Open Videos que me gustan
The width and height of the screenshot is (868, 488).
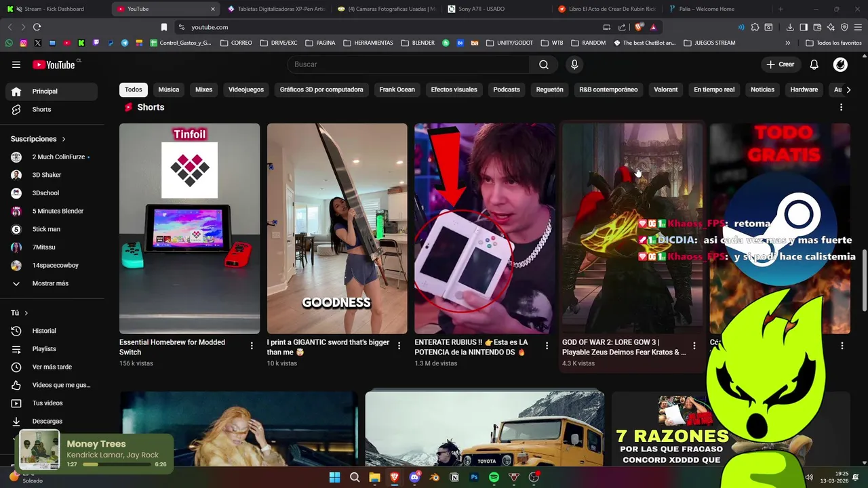point(52,385)
